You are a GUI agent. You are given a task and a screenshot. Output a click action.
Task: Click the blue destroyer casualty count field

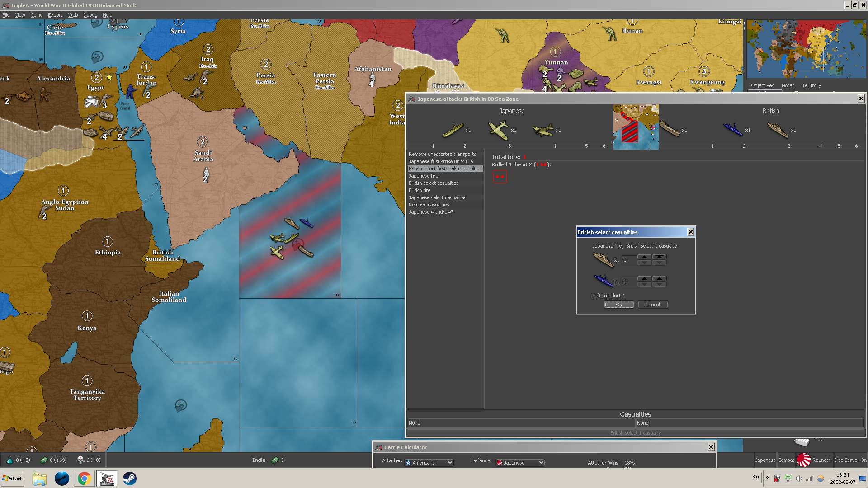[629, 282]
